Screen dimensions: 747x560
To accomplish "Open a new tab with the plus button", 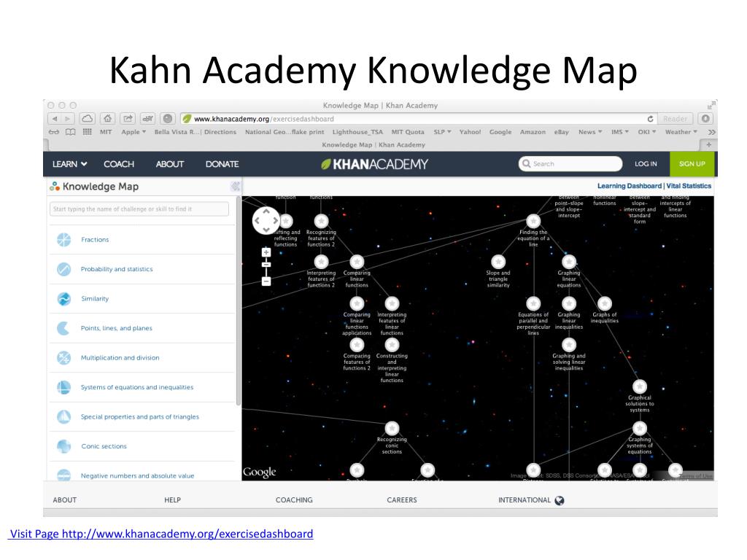I will click(708, 144).
